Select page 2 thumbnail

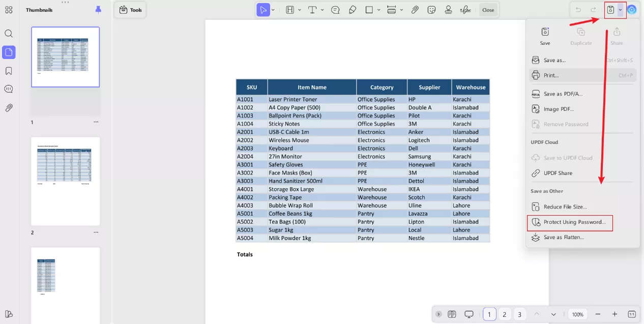(x=66, y=181)
